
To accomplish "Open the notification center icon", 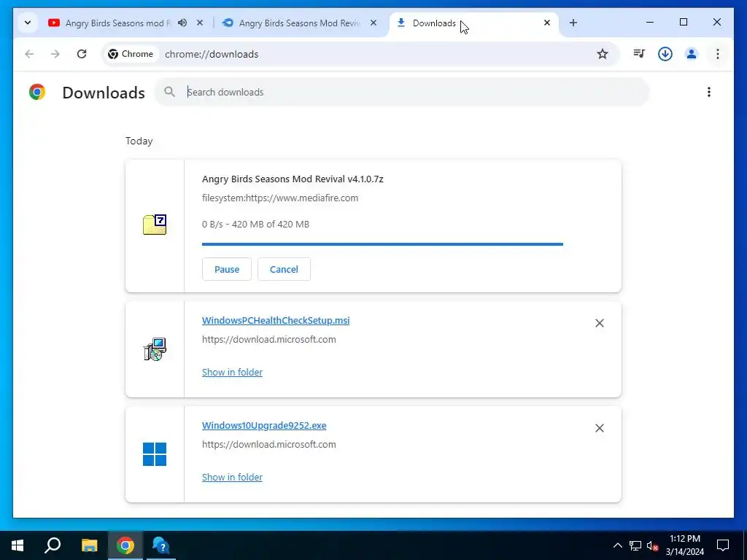I will (723, 545).
